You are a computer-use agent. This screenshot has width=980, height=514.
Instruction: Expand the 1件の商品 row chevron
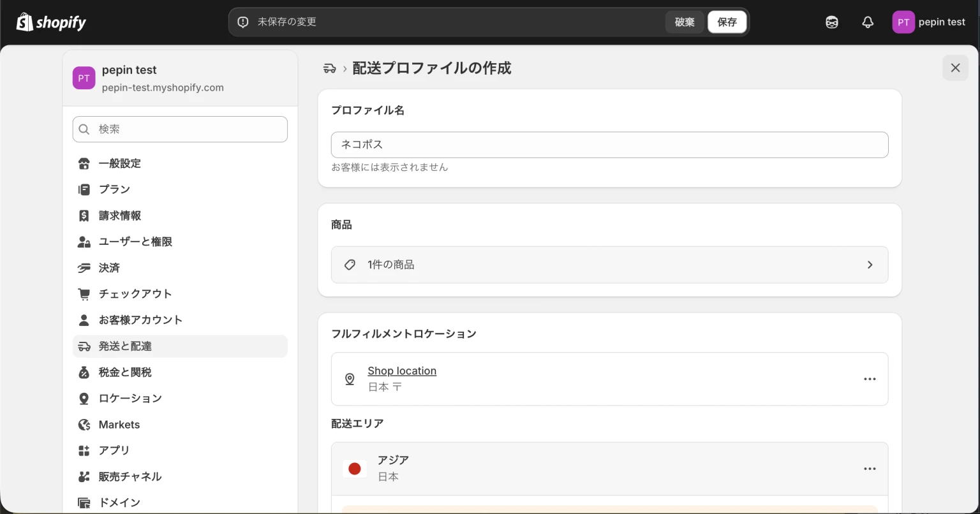point(870,265)
